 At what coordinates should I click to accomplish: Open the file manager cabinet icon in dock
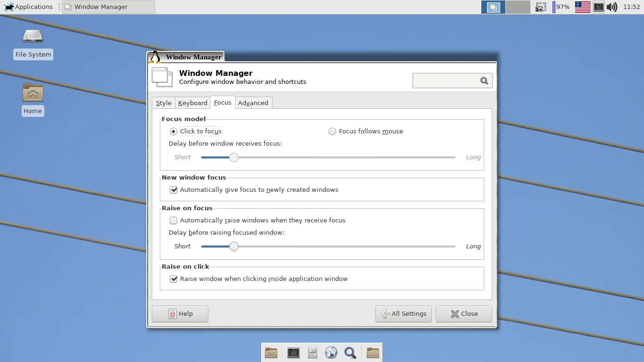312,353
